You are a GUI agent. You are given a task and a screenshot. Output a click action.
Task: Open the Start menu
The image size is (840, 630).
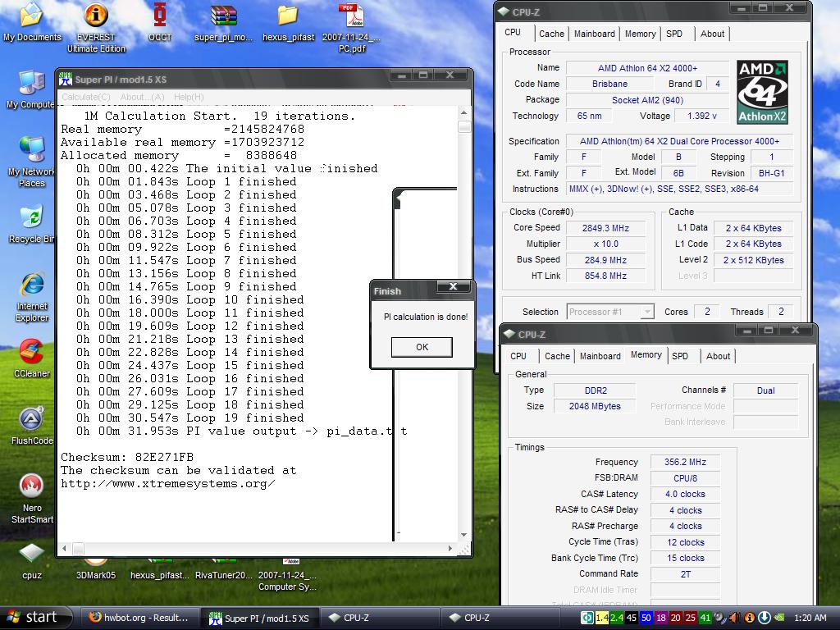click(x=35, y=617)
